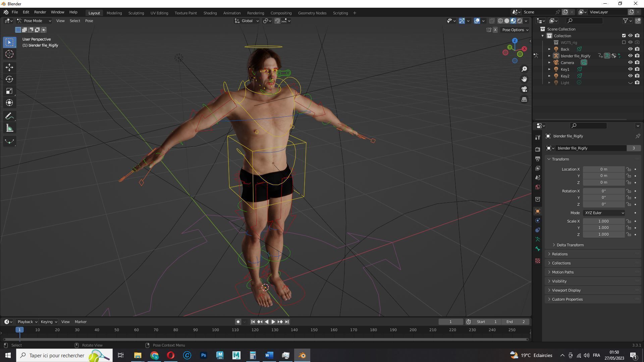Open the Pose Mode dropdown
The height and width of the screenshot is (362, 644).
click(34, 21)
